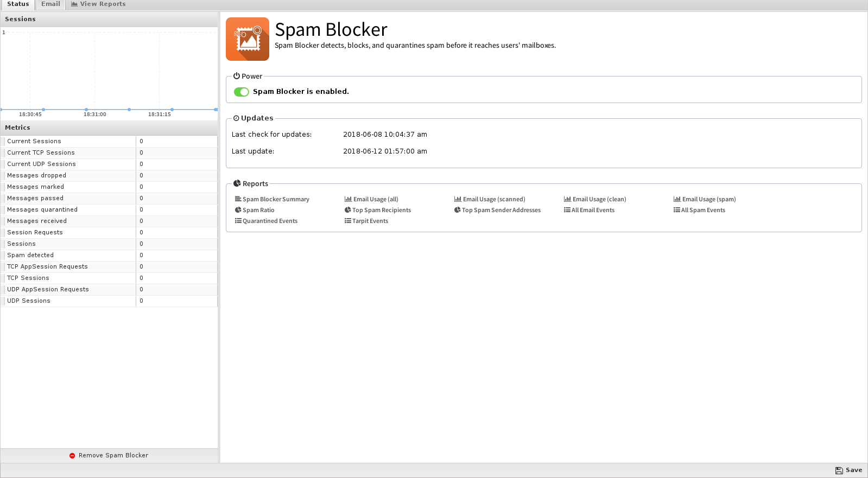
Task: Select the Messages received row
Action: pos(109,221)
